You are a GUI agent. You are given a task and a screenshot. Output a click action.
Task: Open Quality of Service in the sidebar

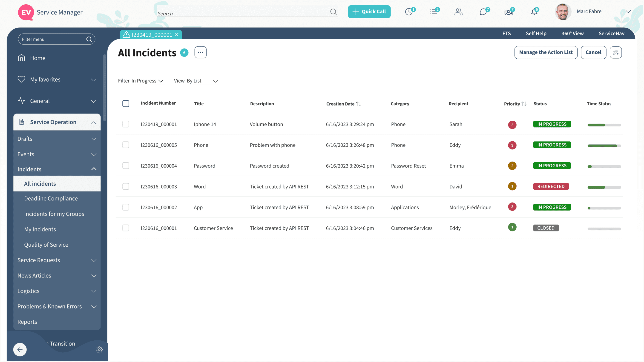pyautogui.click(x=46, y=245)
